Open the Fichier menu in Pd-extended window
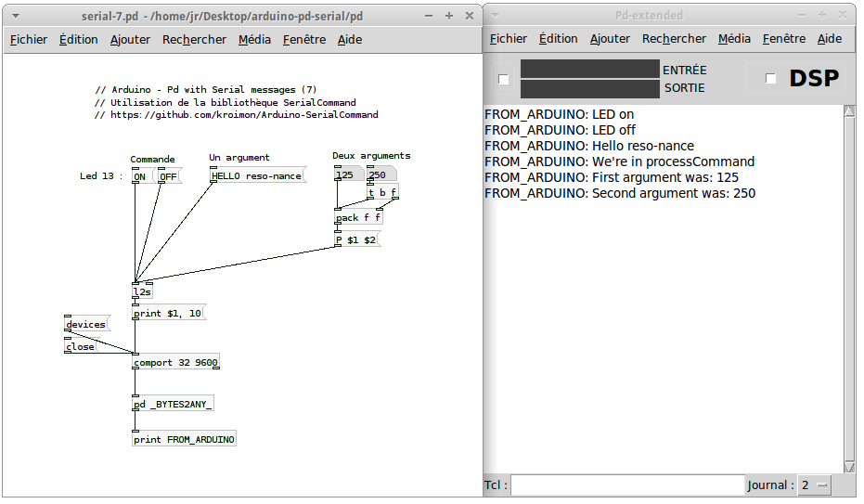Viewport: 864px width, 504px height. pyautogui.click(x=508, y=39)
